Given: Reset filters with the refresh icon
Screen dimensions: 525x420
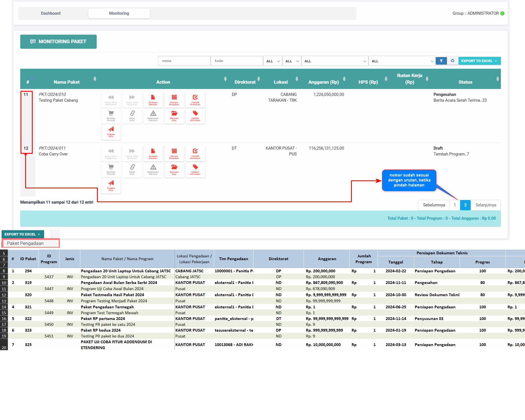Looking at the screenshot, I should pyautogui.click(x=452, y=61).
